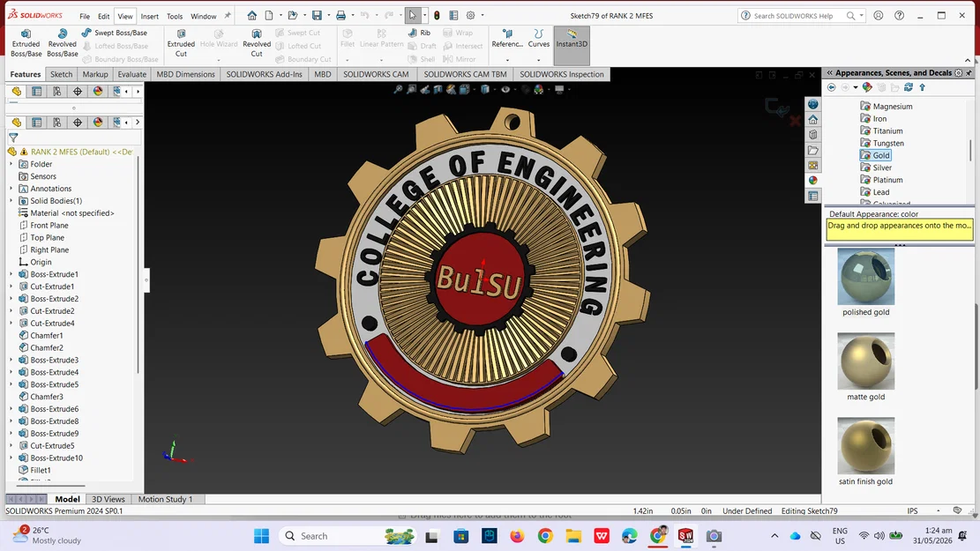The height and width of the screenshot is (551, 980).
Task: Pin the Appearances task pane
Action: [x=969, y=73]
